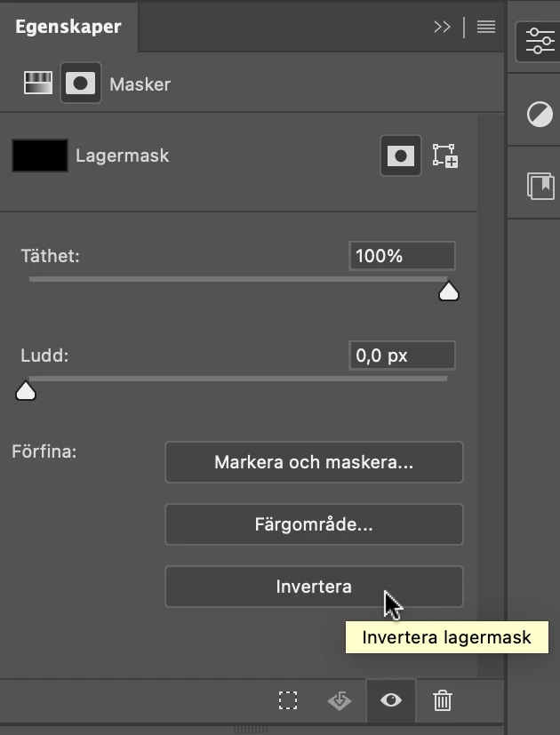The image size is (560, 735).
Task: Click the Masker label text
Action: pos(140,84)
